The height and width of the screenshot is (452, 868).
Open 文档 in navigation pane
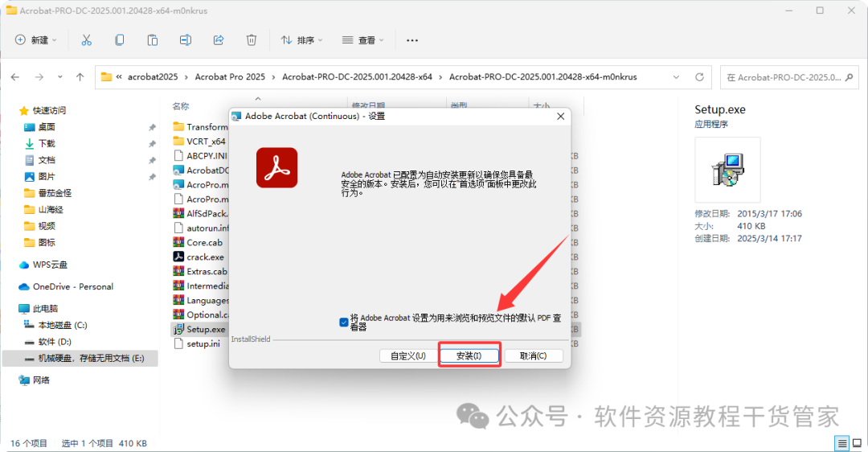point(47,161)
